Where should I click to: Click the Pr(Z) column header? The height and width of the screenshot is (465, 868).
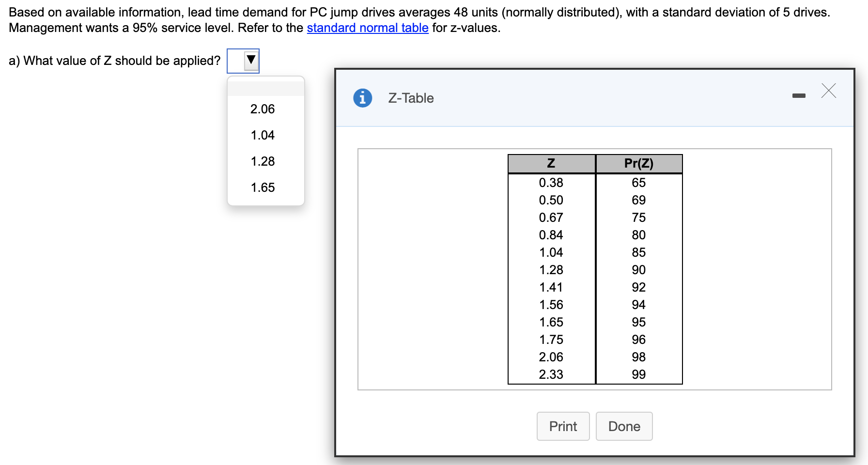pyautogui.click(x=638, y=163)
